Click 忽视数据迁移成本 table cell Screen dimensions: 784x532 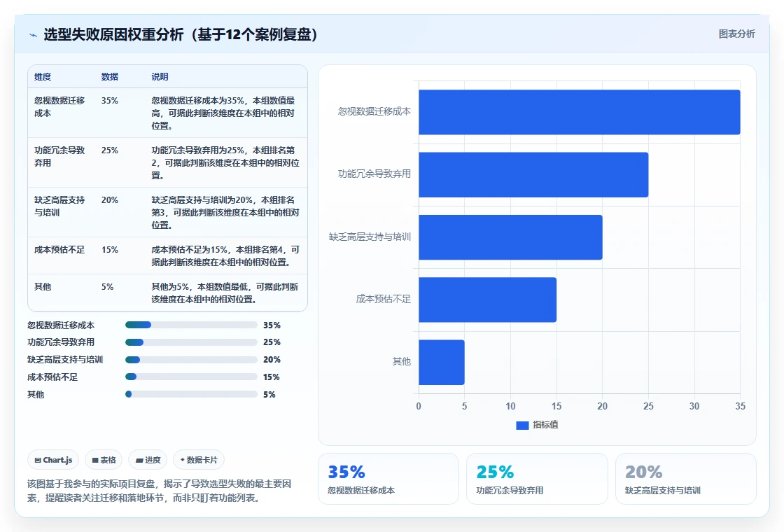(x=59, y=107)
